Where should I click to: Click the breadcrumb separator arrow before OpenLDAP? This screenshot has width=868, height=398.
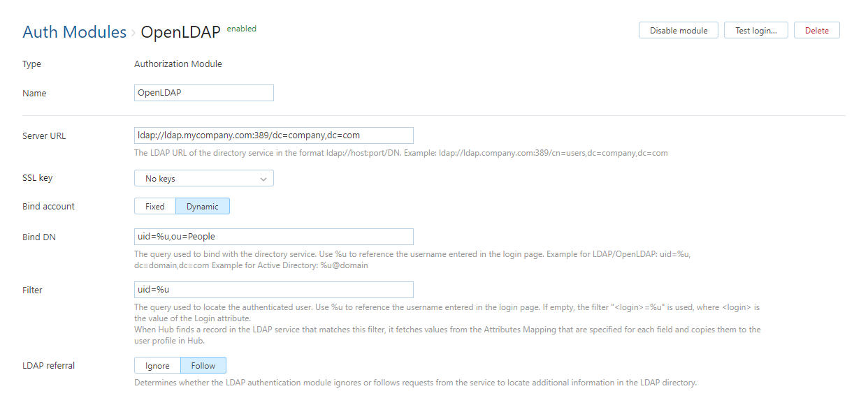pos(133,33)
